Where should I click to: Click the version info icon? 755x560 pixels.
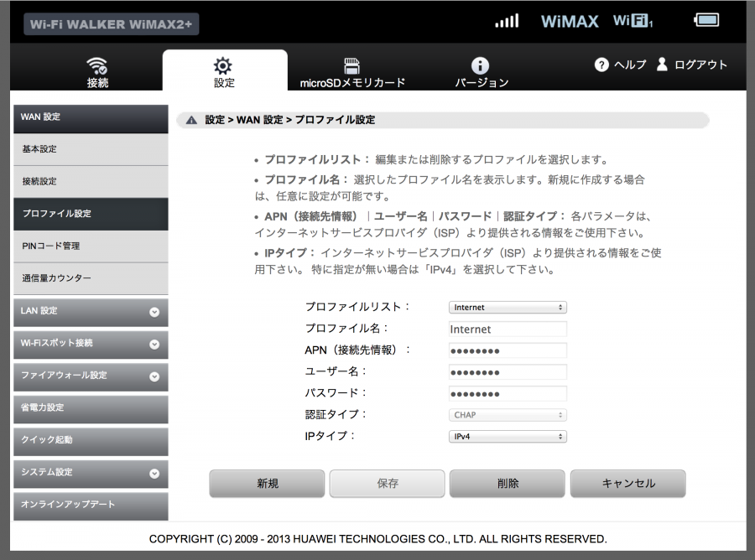[x=481, y=65]
